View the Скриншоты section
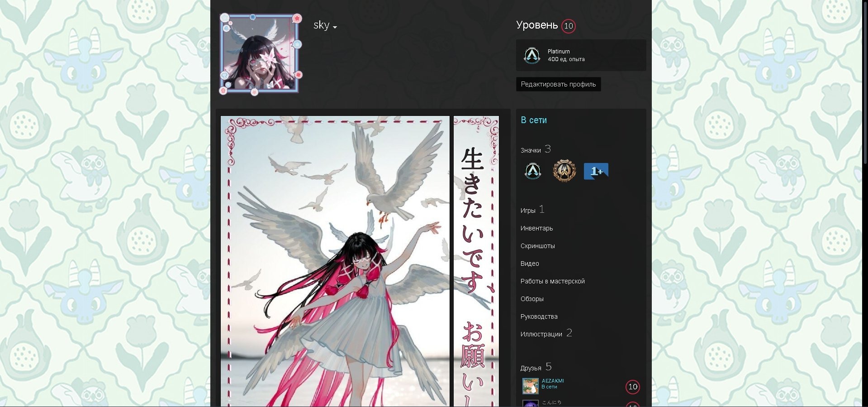Screen dimensions: 868x407 click(x=538, y=246)
